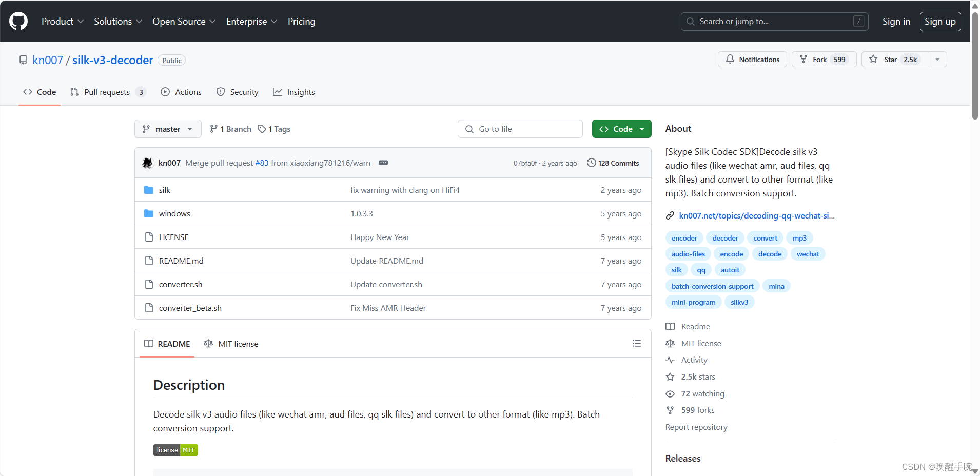Switch to the Pull requests tab
The width and height of the screenshot is (980, 476).
(x=108, y=92)
